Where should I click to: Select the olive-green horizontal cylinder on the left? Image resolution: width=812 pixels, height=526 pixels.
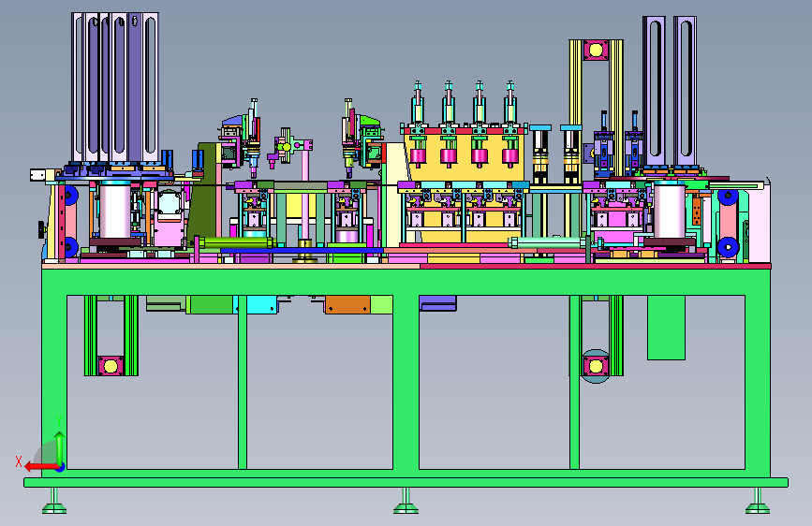[x=236, y=242]
